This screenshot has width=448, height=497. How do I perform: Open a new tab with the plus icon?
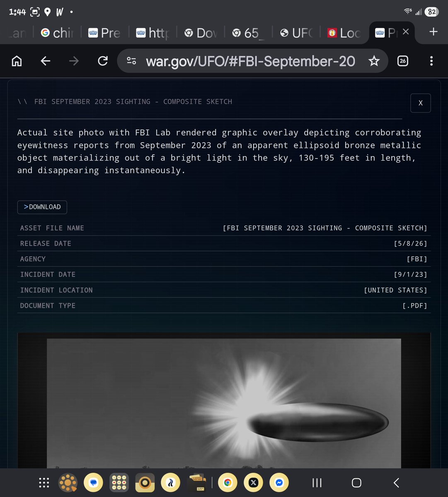click(x=433, y=32)
